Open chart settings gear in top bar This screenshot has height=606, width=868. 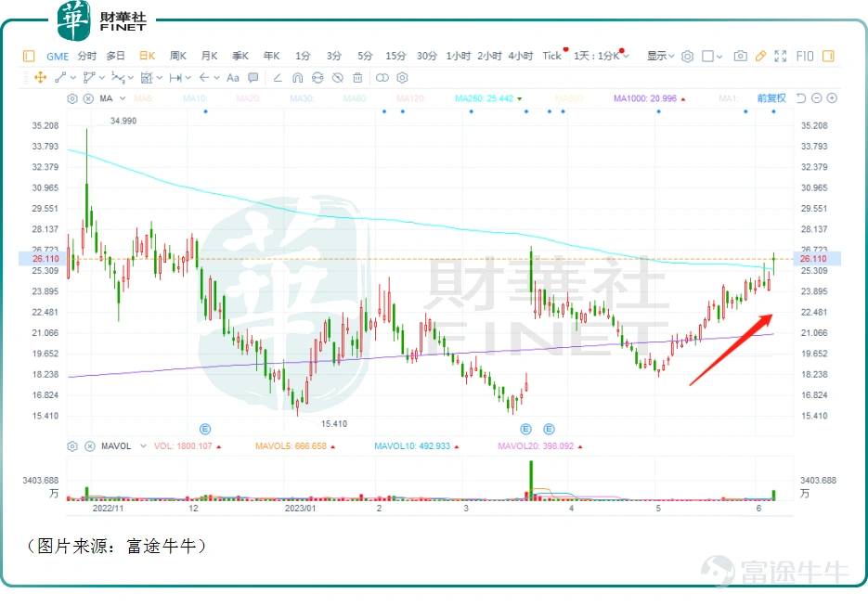pyautogui.click(x=688, y=56)
